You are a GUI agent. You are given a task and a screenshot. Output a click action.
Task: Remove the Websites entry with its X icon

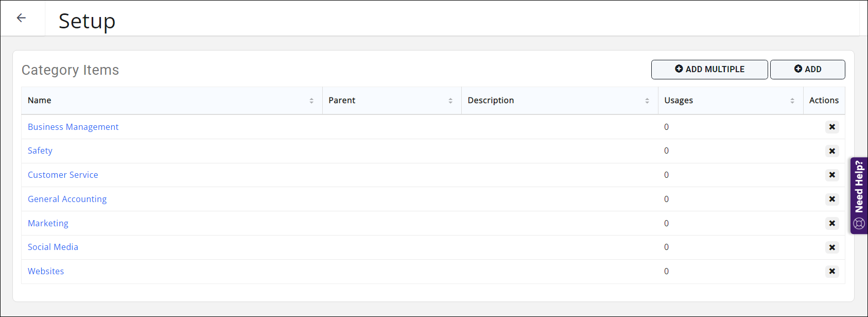point(832,271)
